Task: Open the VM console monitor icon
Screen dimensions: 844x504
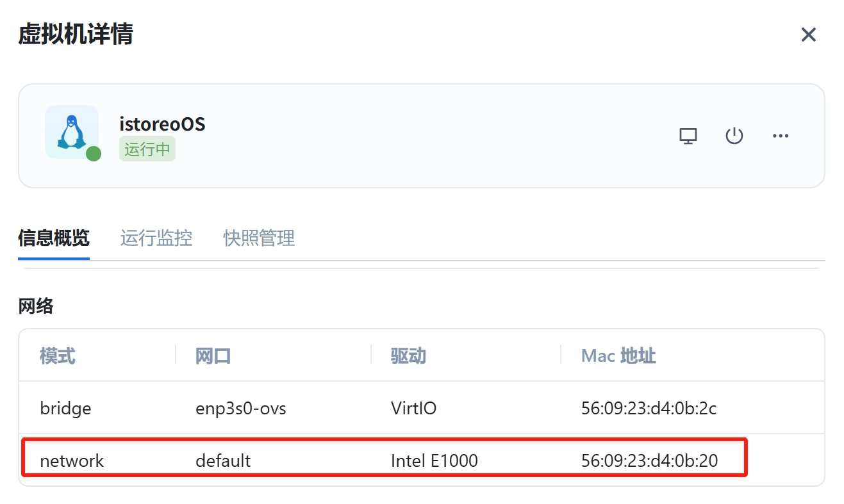Action: point(688,136)
